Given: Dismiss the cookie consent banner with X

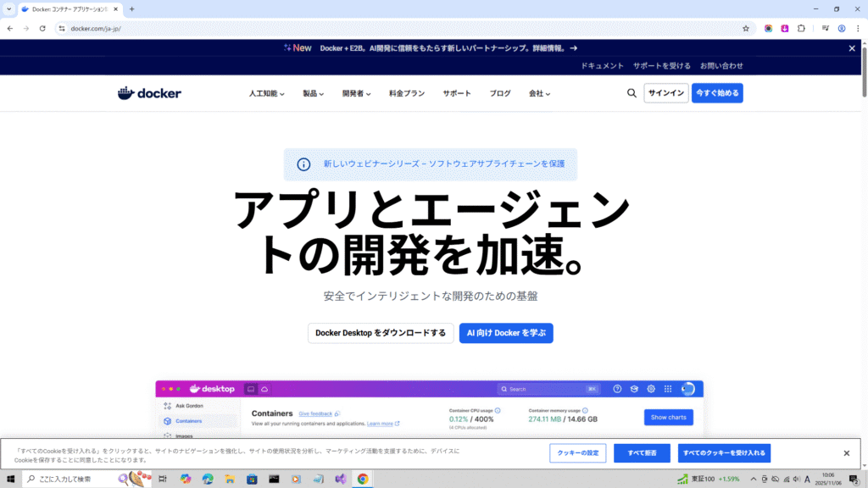Looking at the screenshot, I should [x=846, y=453].
